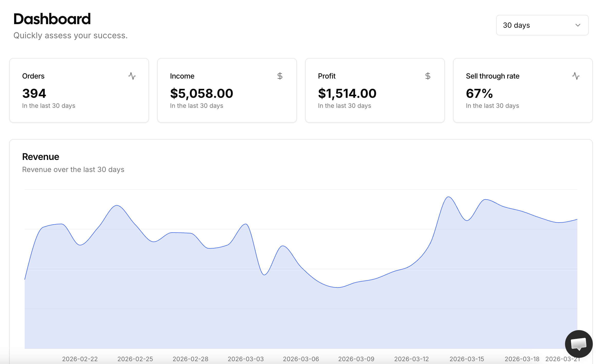Click the Orders activity pulse icon

tap(132, 76)
